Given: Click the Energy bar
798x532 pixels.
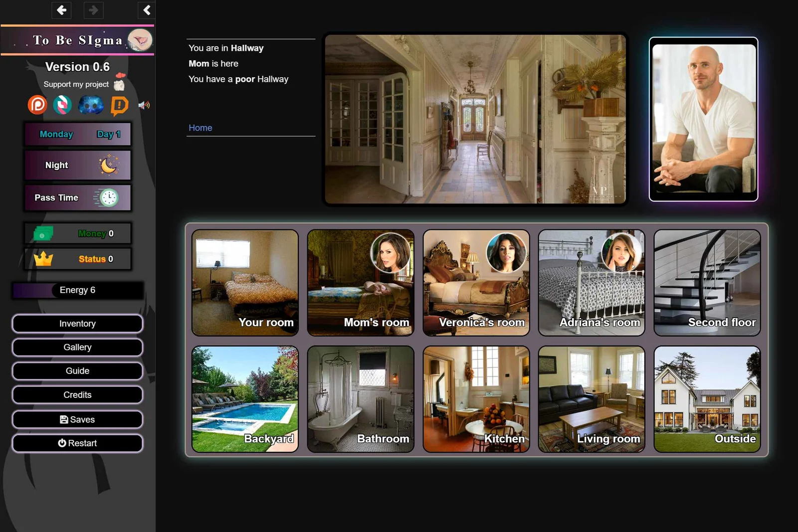Looking at the screenshot, I should coord(77,290).
